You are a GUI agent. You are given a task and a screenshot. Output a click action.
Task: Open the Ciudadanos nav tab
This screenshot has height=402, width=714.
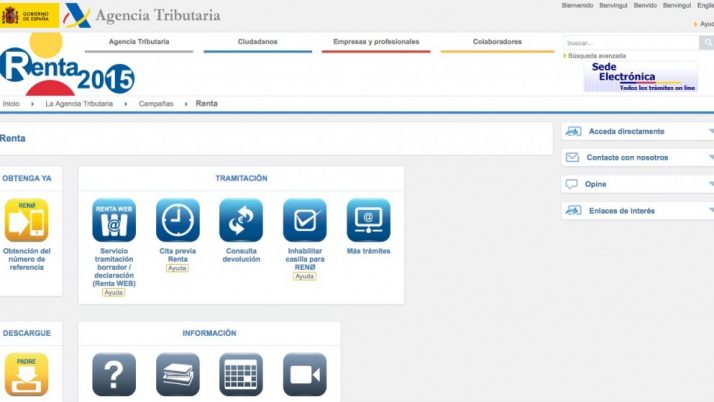click(x=258, y=42)
